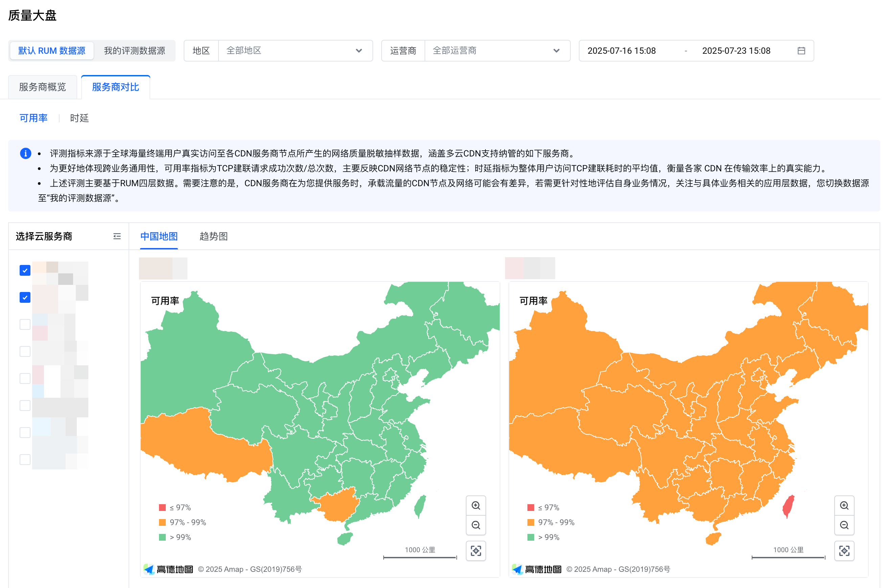
Task: Zoom in on the right availability map
Action: [x=844, y=506]
